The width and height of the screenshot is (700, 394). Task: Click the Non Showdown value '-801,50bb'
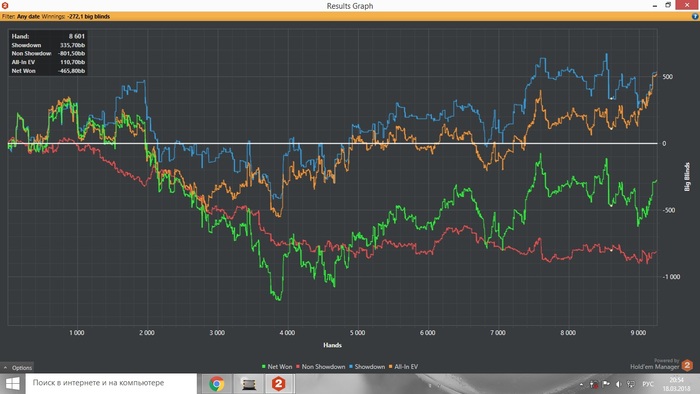click(71, 54)
